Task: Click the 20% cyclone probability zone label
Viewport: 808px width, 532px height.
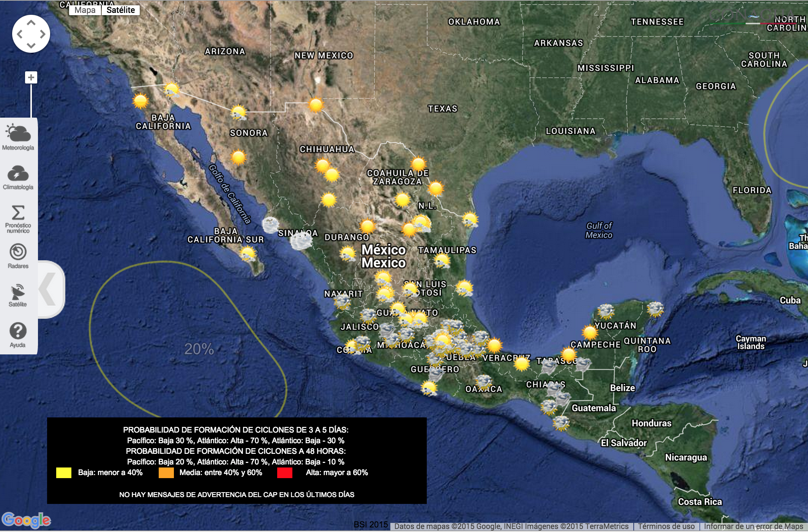Action: [199, 349]
